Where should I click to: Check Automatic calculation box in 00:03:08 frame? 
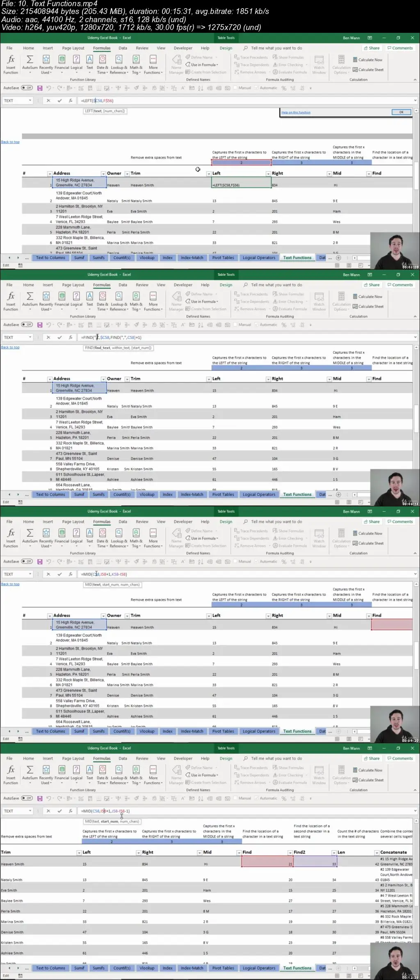pos(256,88)
